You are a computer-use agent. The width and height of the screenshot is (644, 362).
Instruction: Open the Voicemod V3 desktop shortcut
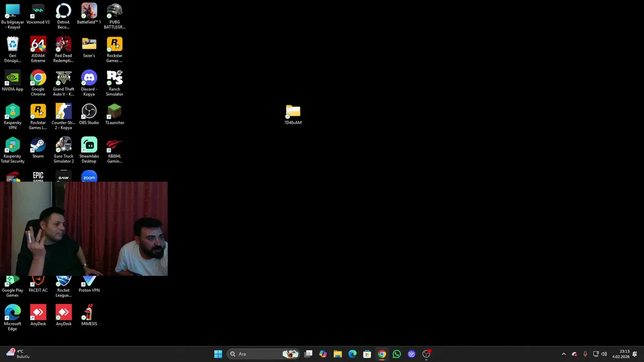(x=38, y=14)
